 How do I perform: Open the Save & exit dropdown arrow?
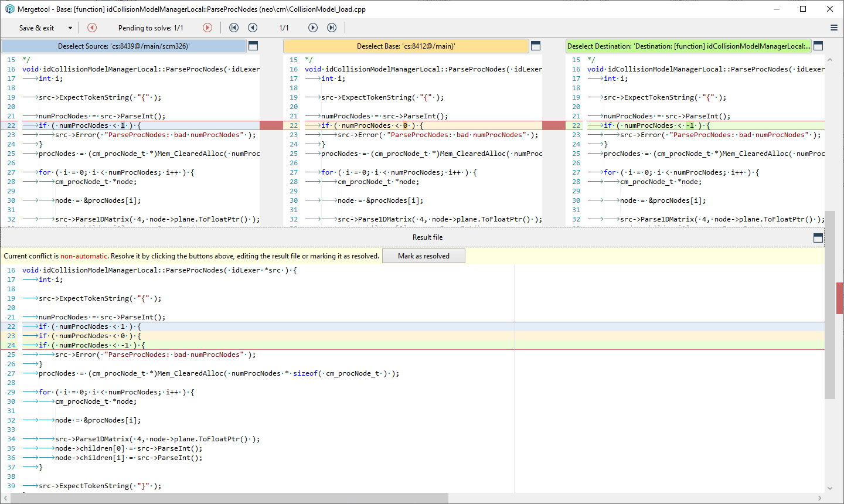click(x=70, y=28)
